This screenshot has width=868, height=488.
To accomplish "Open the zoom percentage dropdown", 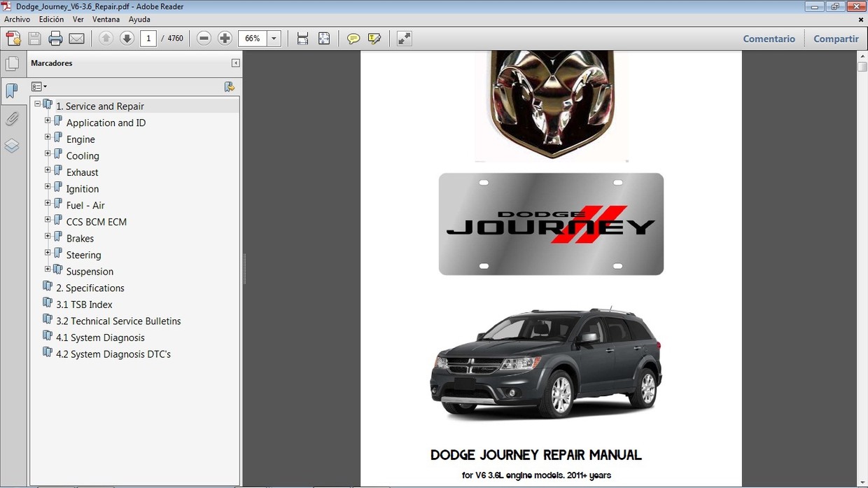I will tap(274, 39).
